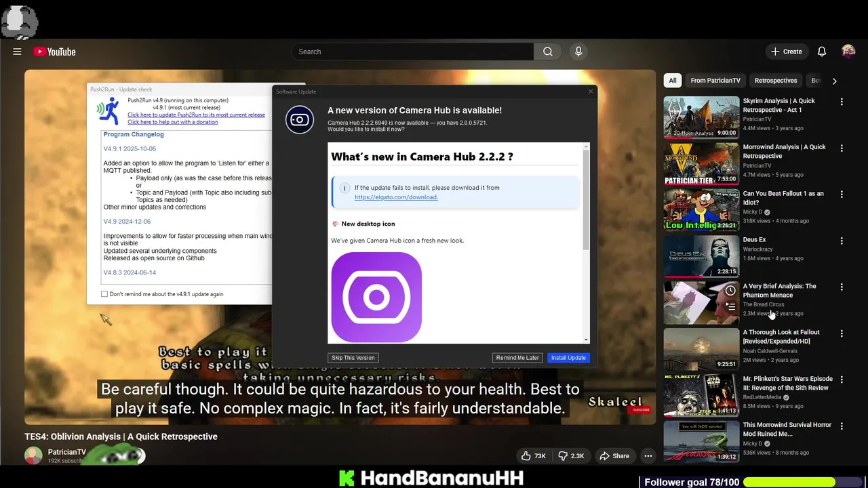The height and width of the screenshot is (488, 868).
Task: Click Install Update in Camera Hub dialog
Action: (568, 358)
